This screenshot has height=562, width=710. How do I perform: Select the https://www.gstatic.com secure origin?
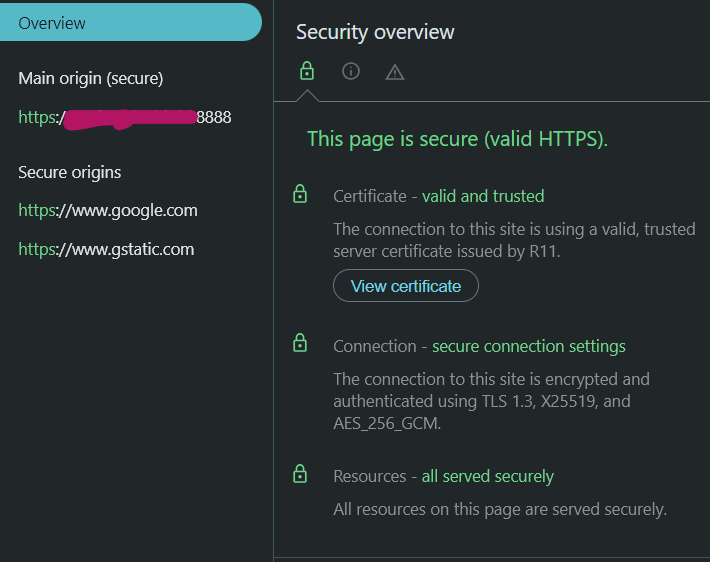tap(106, 249)
